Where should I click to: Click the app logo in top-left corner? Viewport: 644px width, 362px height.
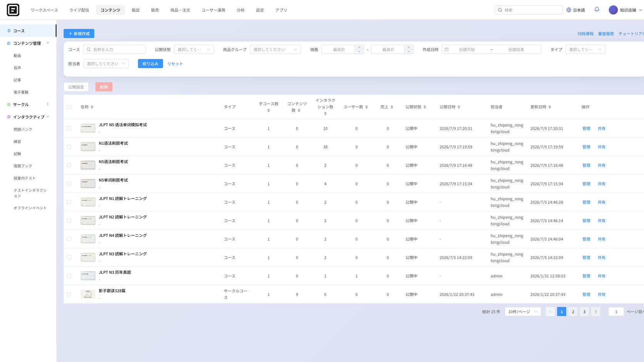click(13, 10)
